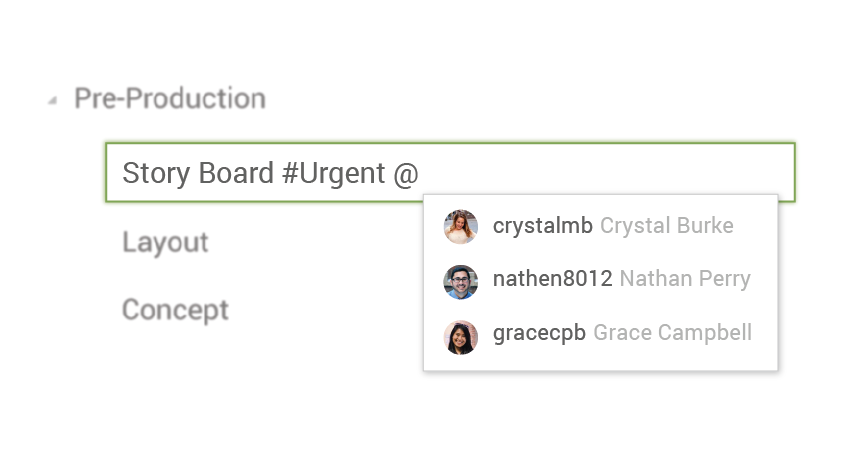Click blank padding below Grace Campbell in the popup
Image resolution: width=846 pixels, height=471 pixels.
click(601, 364)
